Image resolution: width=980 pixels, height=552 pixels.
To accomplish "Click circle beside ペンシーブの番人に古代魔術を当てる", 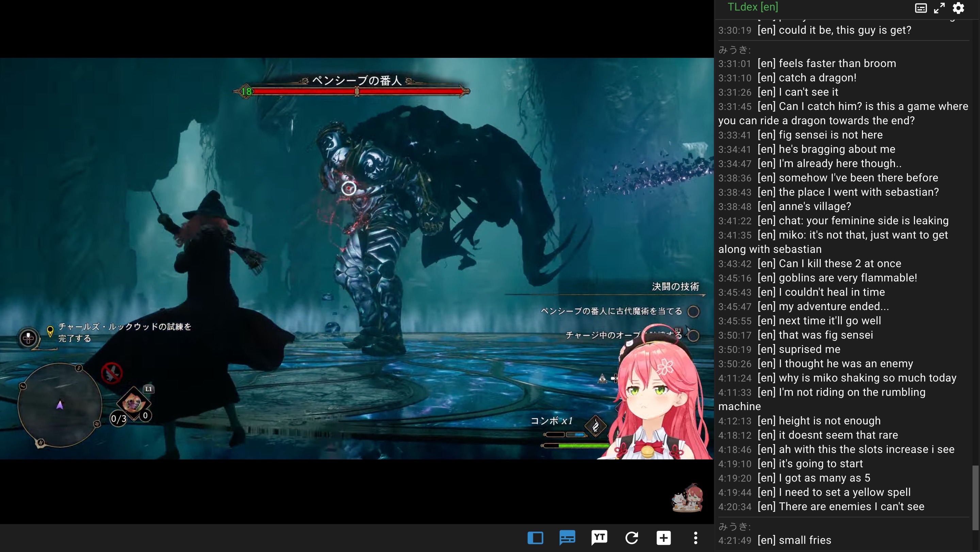I will (x=693, y=311).
